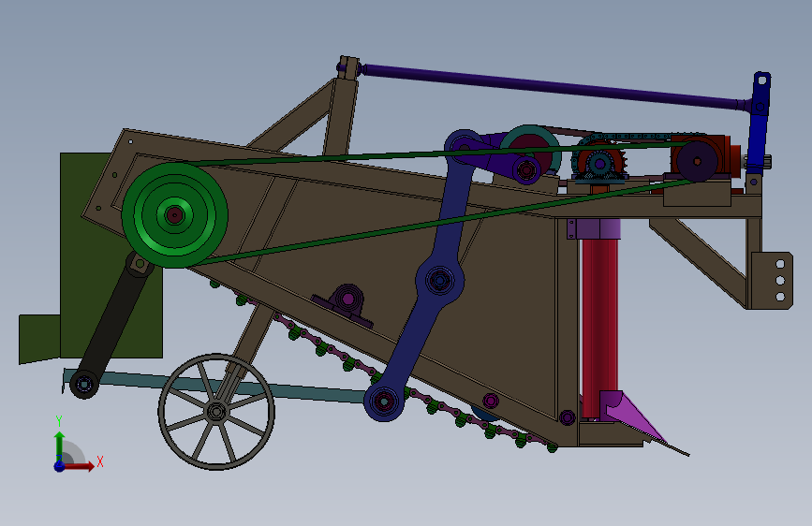Pick the magenta digging share blade
This screenshot has width=812, height=526.
[x=634, y=416]
